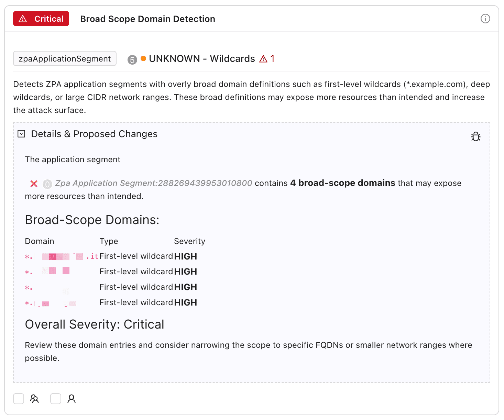The height and width of the screenshot is (420, 504).
Task: Tick the checkbox beside the group icon
Action: 19,399
